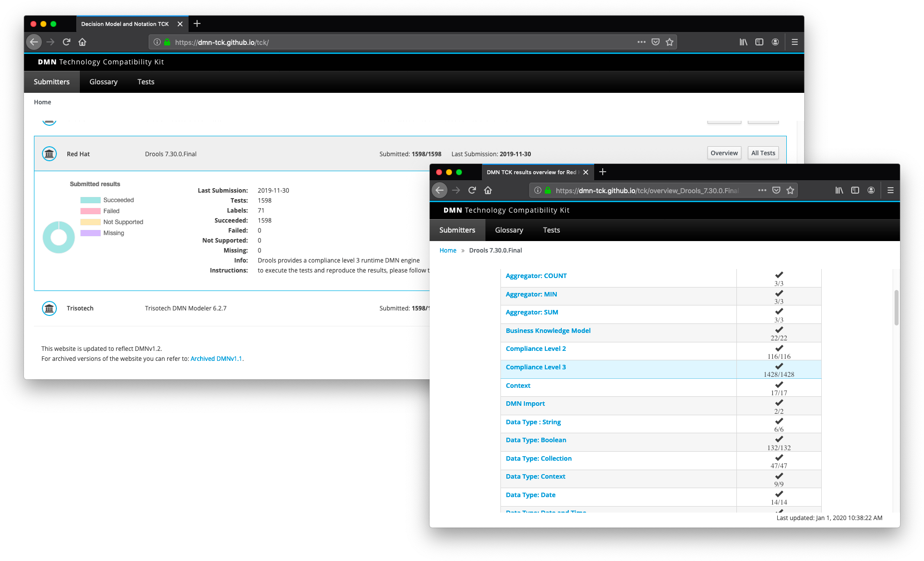Click the Red Hat submitter institution icon
Screen dimensions: 924x561
49,154
